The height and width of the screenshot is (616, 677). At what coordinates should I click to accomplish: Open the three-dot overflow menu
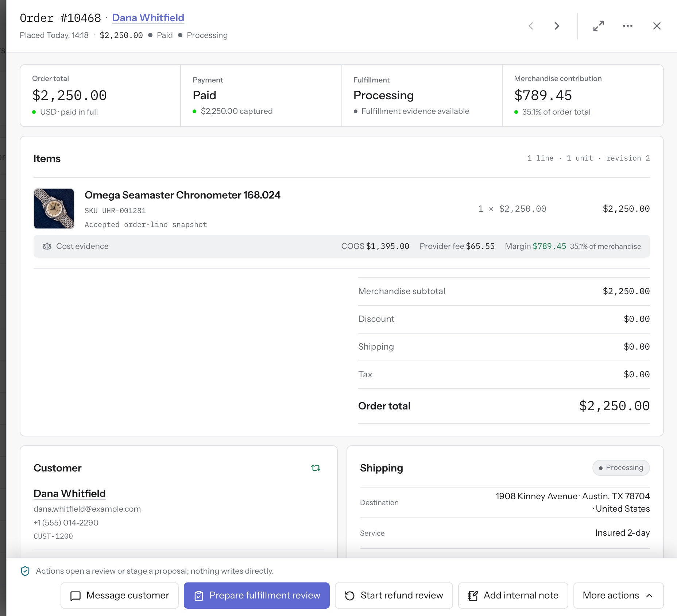[x=628, y=26]
